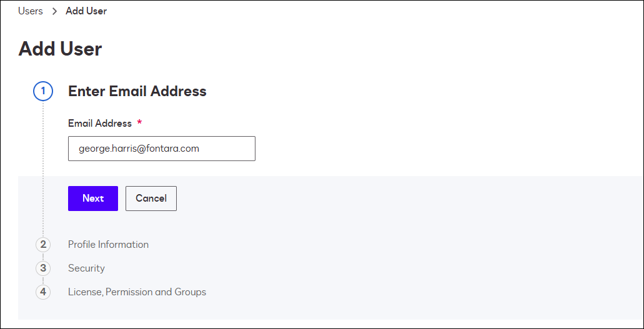Select the step 2 circle icon
644x329 pixels.
(43, 245)
